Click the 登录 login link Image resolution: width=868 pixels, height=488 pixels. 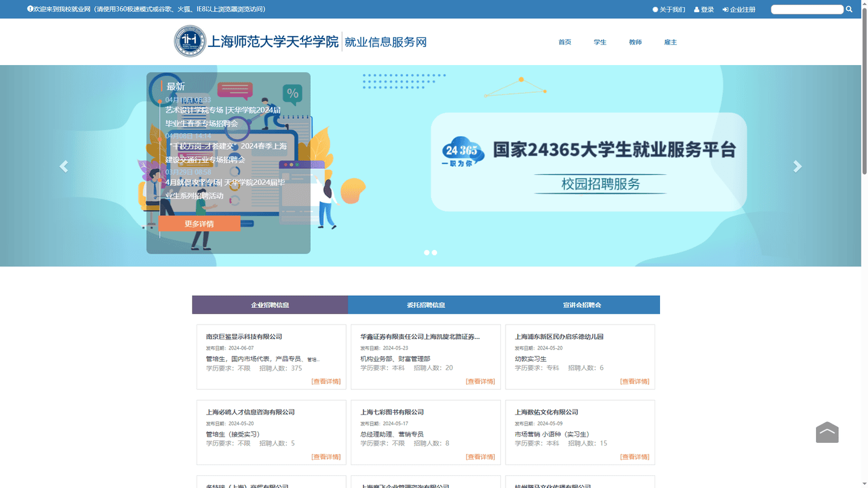click(x=704, y=10)
